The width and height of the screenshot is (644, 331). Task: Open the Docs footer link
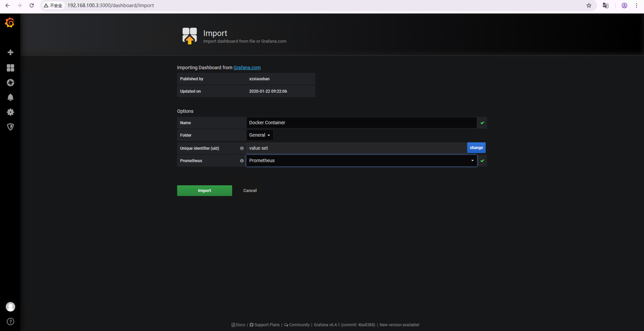pyautogui.click(x=238, y=325)
